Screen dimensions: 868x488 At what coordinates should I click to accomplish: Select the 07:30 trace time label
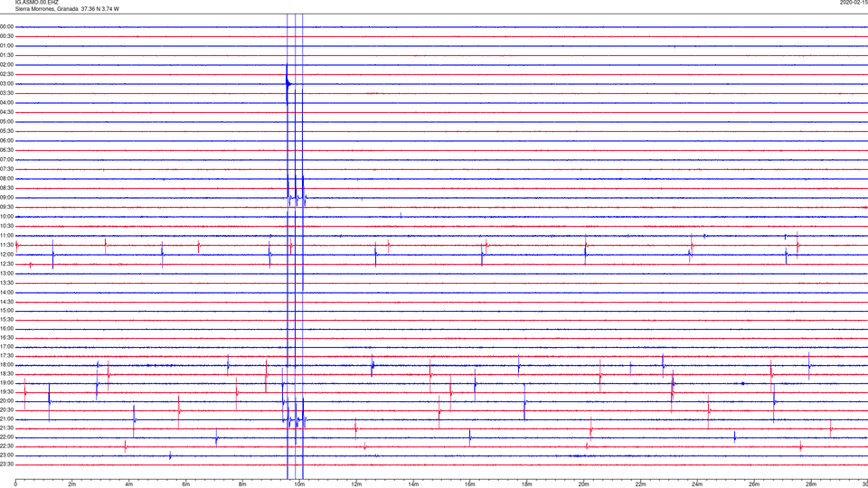(6, 169)
